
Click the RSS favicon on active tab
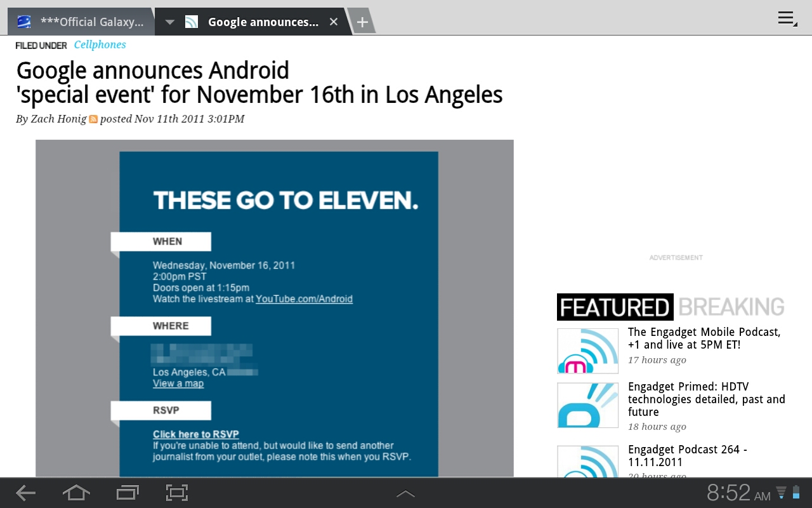192,22
